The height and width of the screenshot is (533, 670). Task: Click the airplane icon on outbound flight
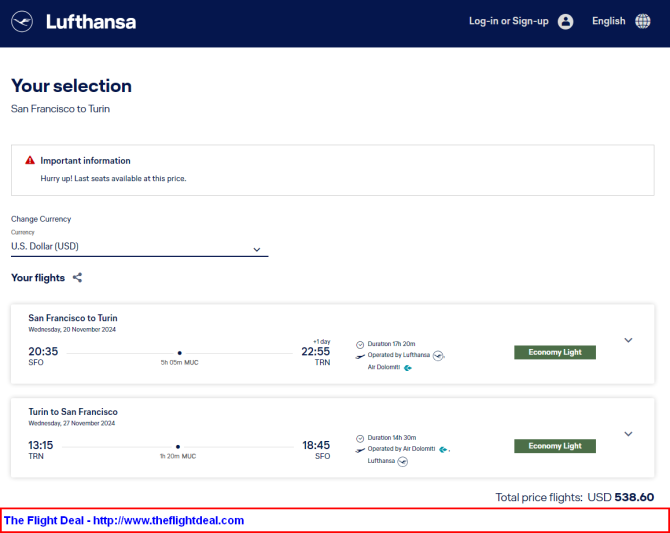click(360, 356)
